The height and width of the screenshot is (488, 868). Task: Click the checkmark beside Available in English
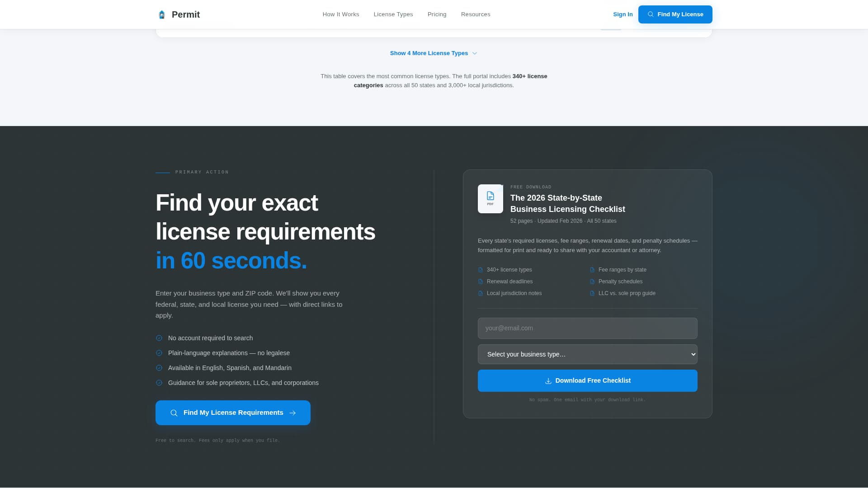tap(159, 368)
